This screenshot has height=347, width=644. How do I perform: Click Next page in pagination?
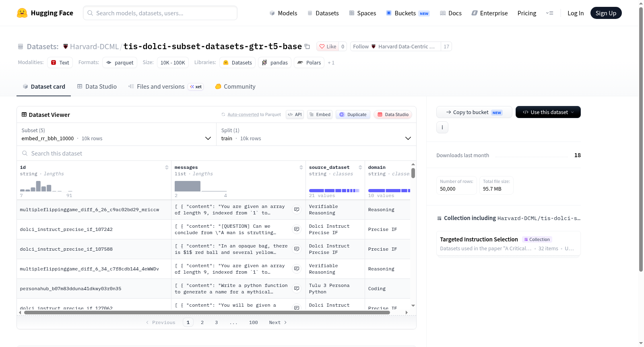coord(278,322)
